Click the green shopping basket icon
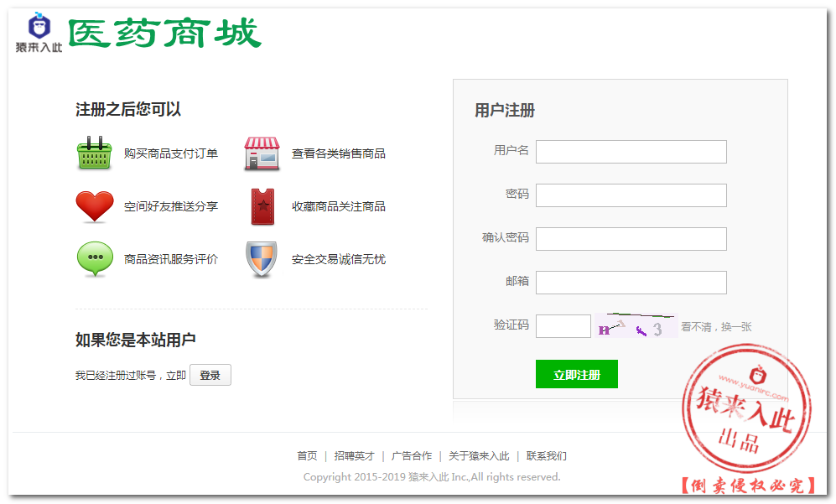This screenshot has width=836, height=504. click(x=94, y=153)
